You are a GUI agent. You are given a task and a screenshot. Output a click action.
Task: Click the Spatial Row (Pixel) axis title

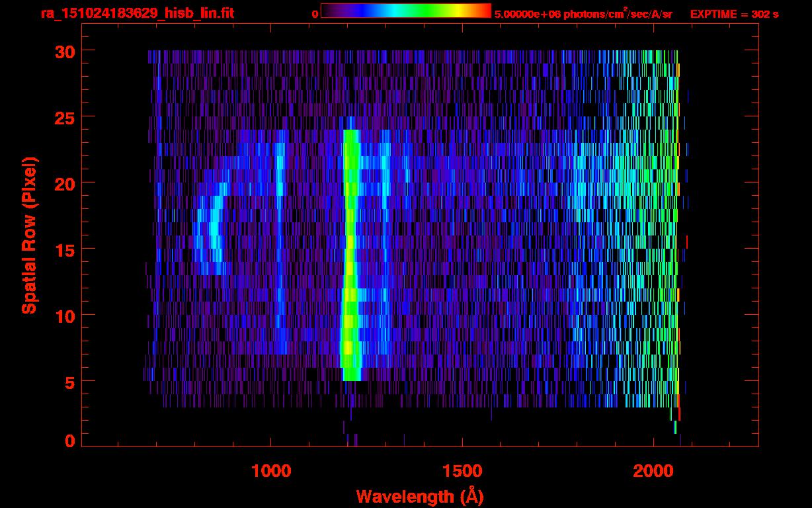[x=30, y=235]
